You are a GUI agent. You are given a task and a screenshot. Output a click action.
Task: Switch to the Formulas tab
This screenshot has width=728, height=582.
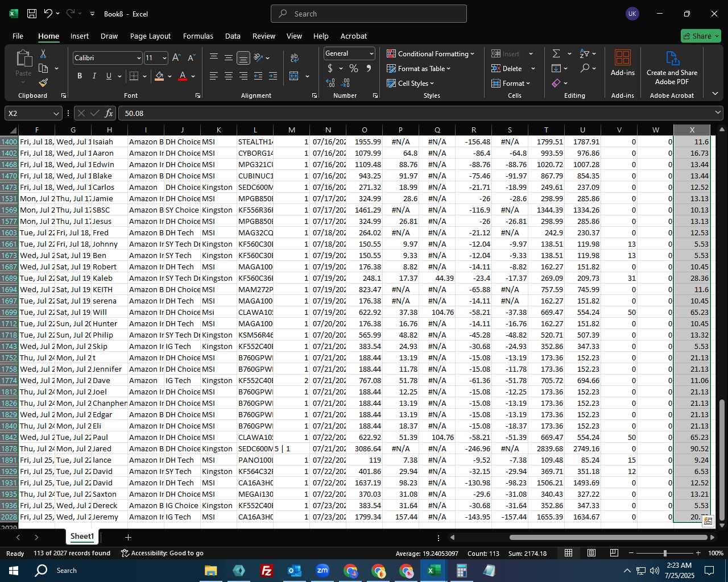198,36
